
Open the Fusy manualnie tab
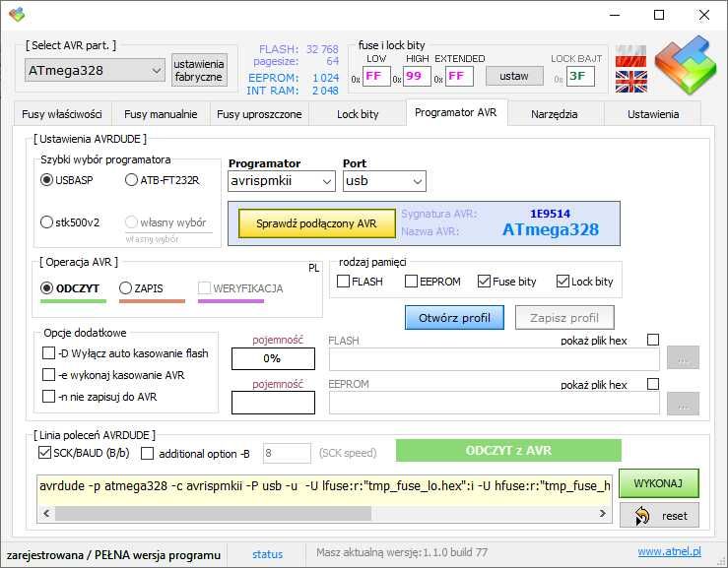[161, 114]
